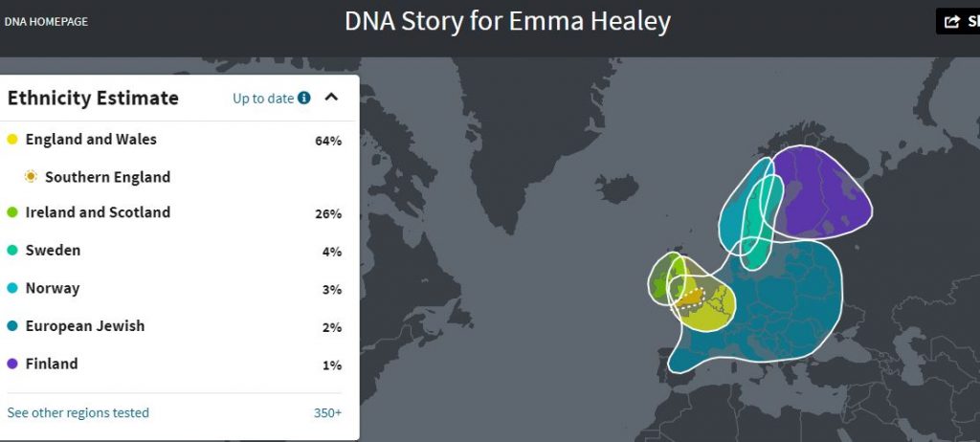980x442 pixels.
Task: Click the European Jewish dot icon
Action: tap(12, 325)
